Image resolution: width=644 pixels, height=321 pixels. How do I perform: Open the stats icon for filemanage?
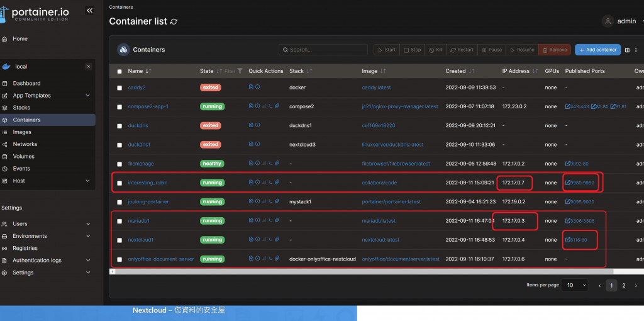tap(264, 163)
